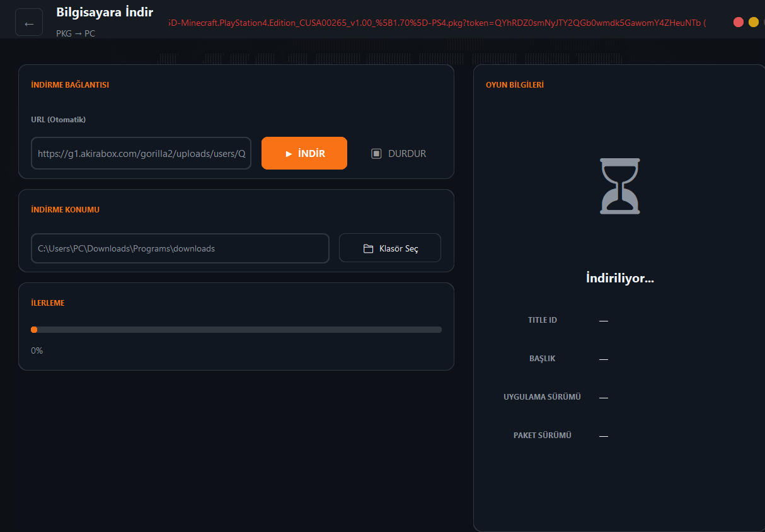The height and width of the screenshot is (532, 765).
Task: Click the download progress bar
Action: (x=236, y=329)
